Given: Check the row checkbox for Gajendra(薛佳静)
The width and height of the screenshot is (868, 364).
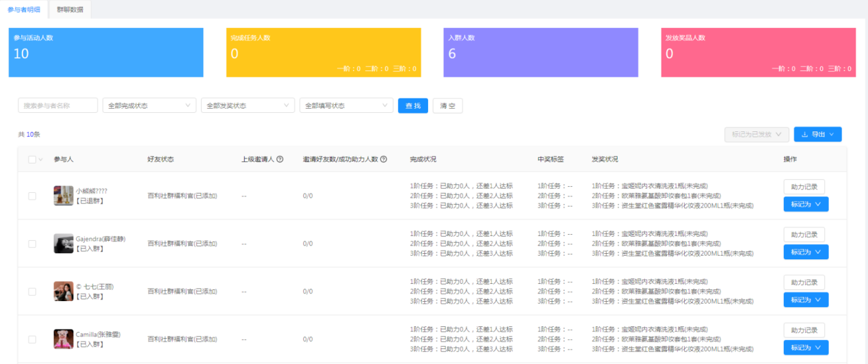Looking at the screenshot, I should pos(32,244).
